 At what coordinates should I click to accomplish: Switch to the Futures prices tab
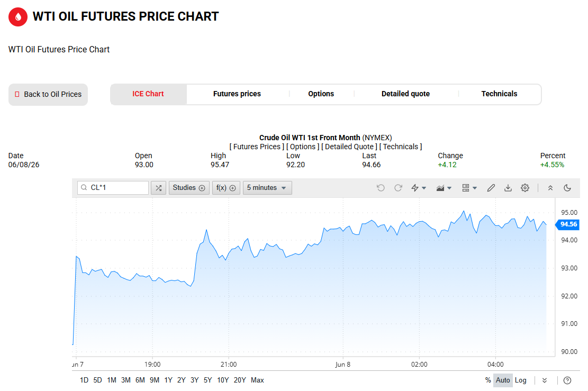tap(237, 94)
